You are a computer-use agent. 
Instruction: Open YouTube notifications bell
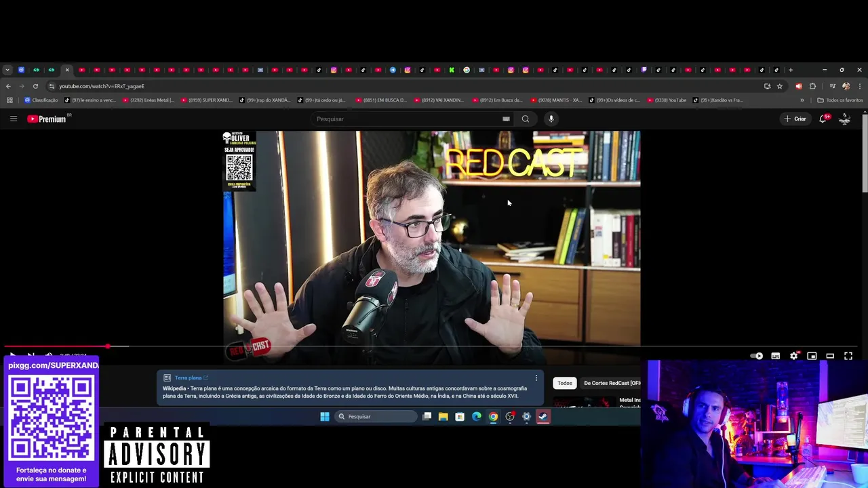click(823, 119)
